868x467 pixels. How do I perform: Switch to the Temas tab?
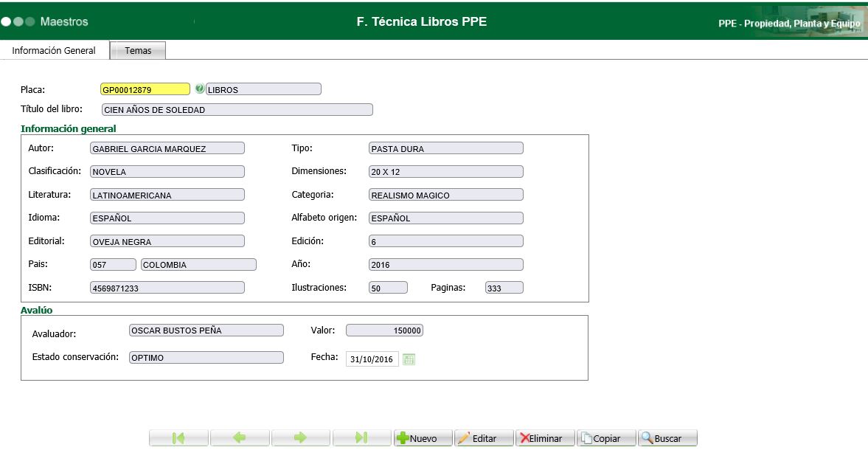[138, 50]
